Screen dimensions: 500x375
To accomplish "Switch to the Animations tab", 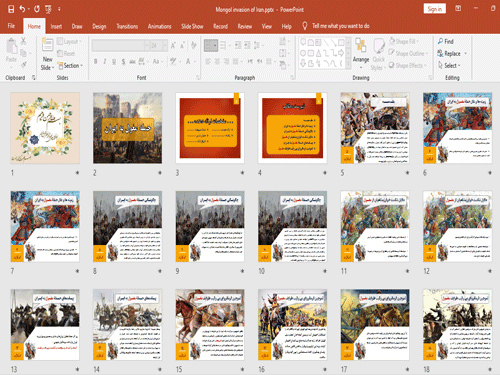I will [x=159, y=26].
